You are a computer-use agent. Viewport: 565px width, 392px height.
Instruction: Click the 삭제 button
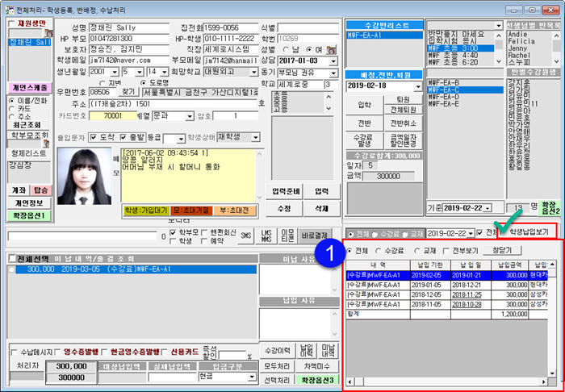322,208
